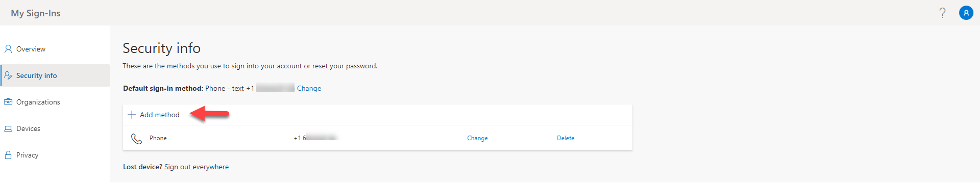Change the default sign-in method
The height and width of the screenshot is (184, 980).
coord(309,88)
